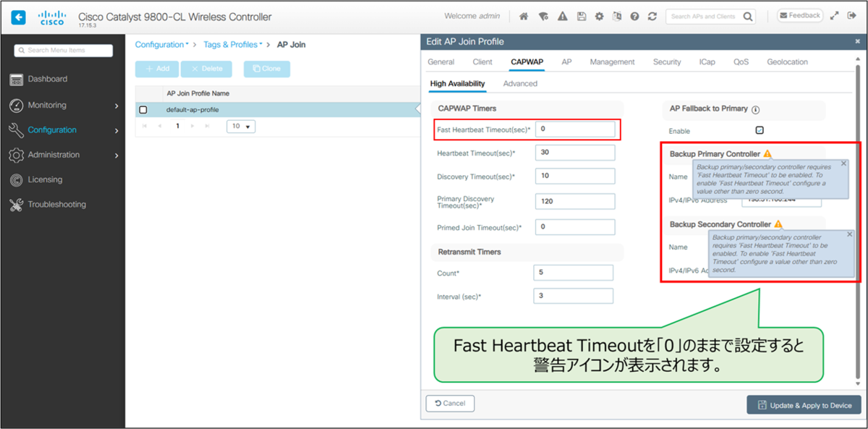This screenshot has width=868, height=429.
Task: Click the Backup Primary Controller warning icon
Action: click(767, 154)
